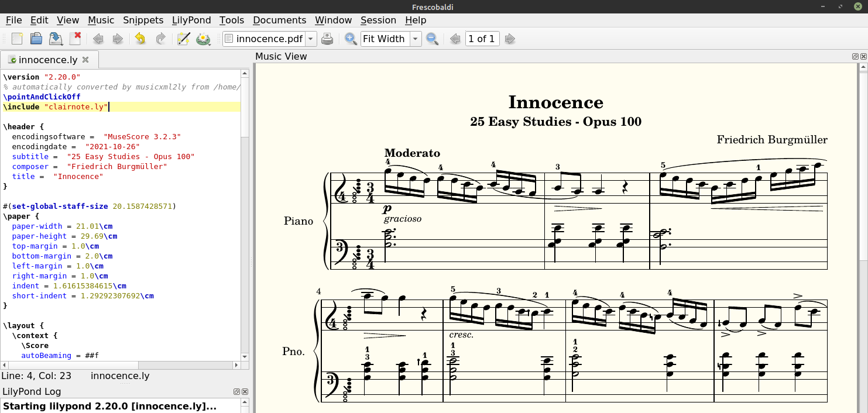
Task: Click the Pno. instrument label in the score
Action: point(294,352)
